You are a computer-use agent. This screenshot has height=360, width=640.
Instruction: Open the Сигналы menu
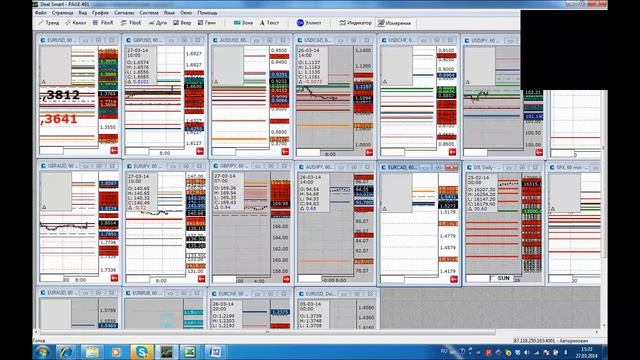tap(124, 13)
